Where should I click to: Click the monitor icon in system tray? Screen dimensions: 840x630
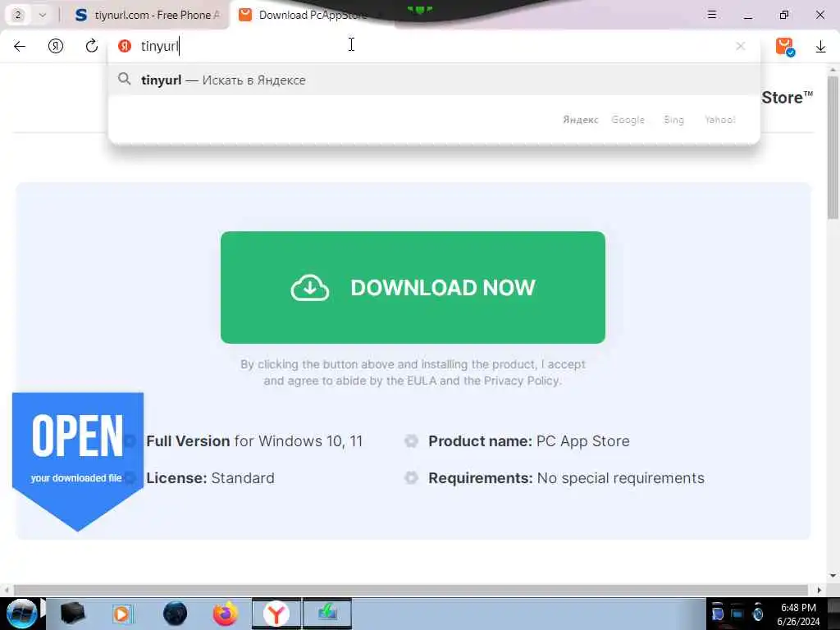[737, 613]
